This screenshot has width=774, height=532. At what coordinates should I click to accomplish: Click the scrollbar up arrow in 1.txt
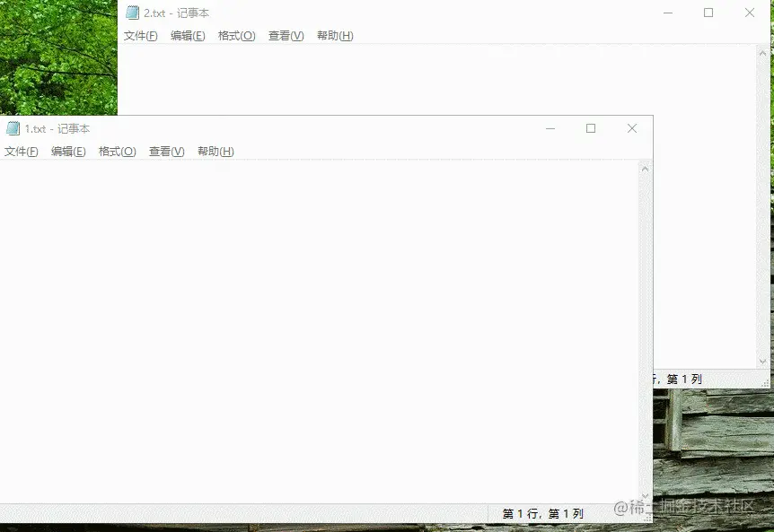[646, 167]
